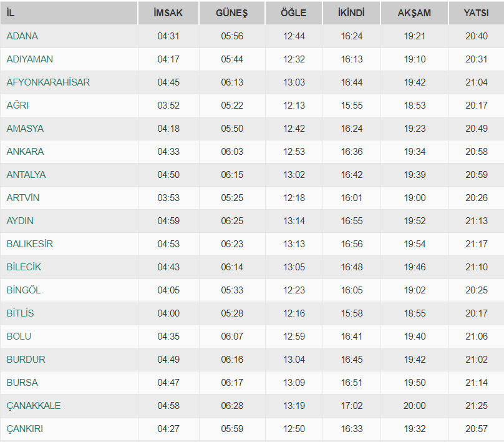504x442 pixels.
Task: Click the ARTVİN link
Action: [23, 198]
